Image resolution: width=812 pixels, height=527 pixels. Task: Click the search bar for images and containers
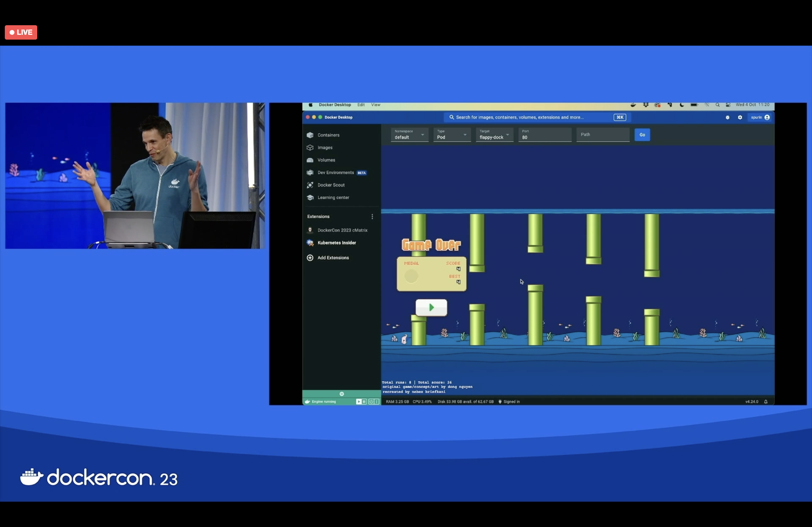537,117
